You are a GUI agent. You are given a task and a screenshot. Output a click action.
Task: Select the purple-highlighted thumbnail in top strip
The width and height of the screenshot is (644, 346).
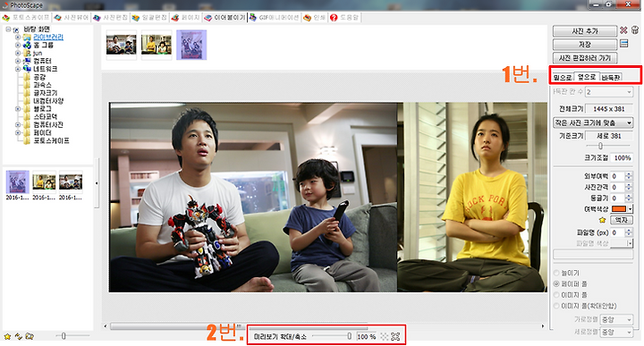(191, 45)
